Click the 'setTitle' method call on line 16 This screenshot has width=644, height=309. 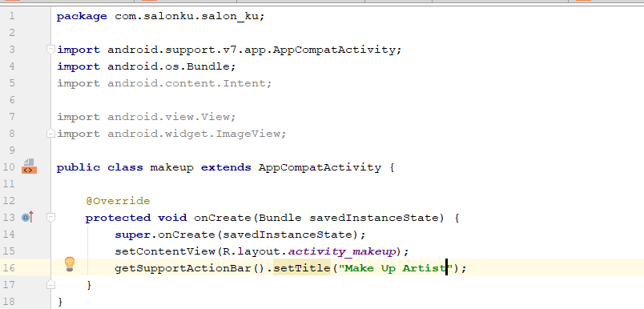tap(302, 268)
